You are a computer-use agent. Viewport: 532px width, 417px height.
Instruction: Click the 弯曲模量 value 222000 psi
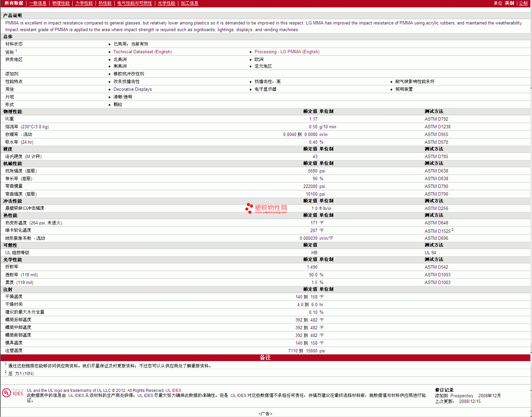tap(314, 187)
